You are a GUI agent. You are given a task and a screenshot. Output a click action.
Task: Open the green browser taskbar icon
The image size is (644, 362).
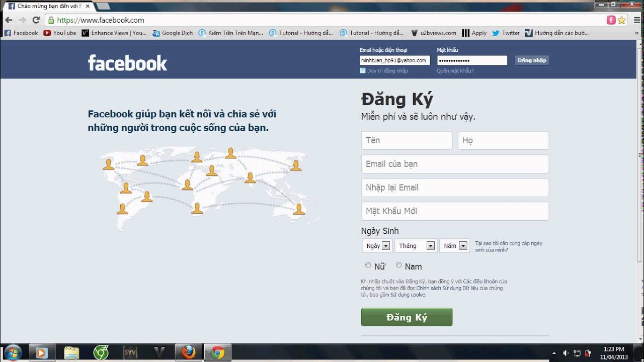click(101, 353)
